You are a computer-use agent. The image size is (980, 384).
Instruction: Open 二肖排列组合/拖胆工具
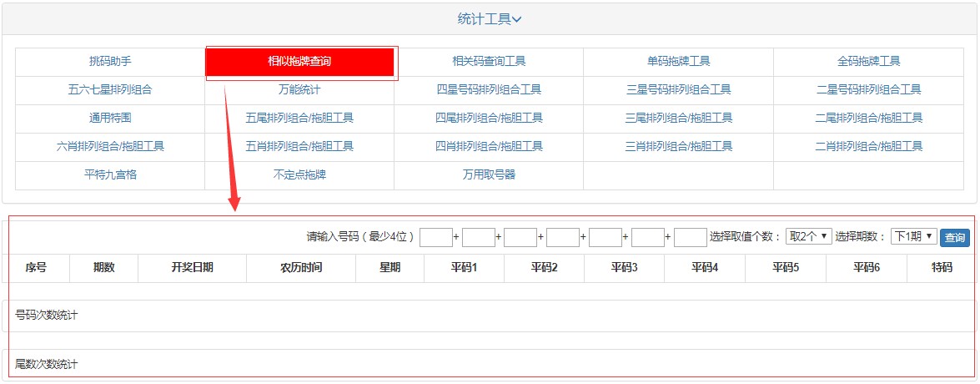(869, 146)
